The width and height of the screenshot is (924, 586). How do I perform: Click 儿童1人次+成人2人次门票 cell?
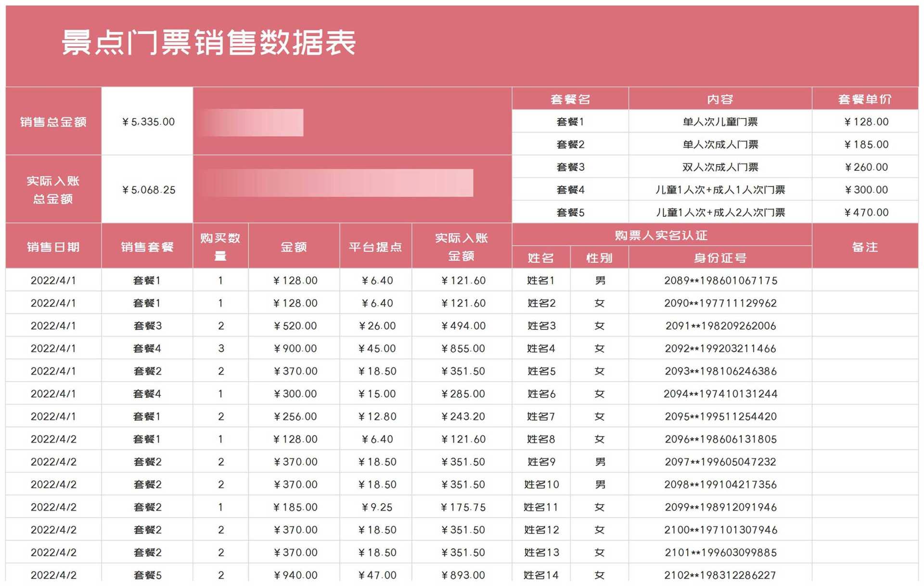click(720, 212)
